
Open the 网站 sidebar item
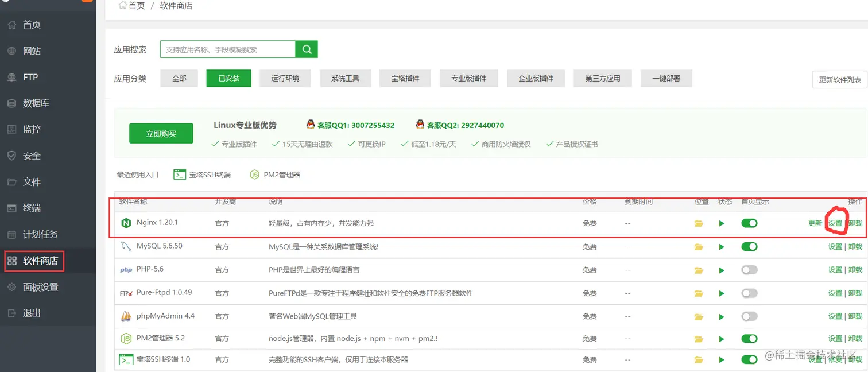click(x=32, y=51)
